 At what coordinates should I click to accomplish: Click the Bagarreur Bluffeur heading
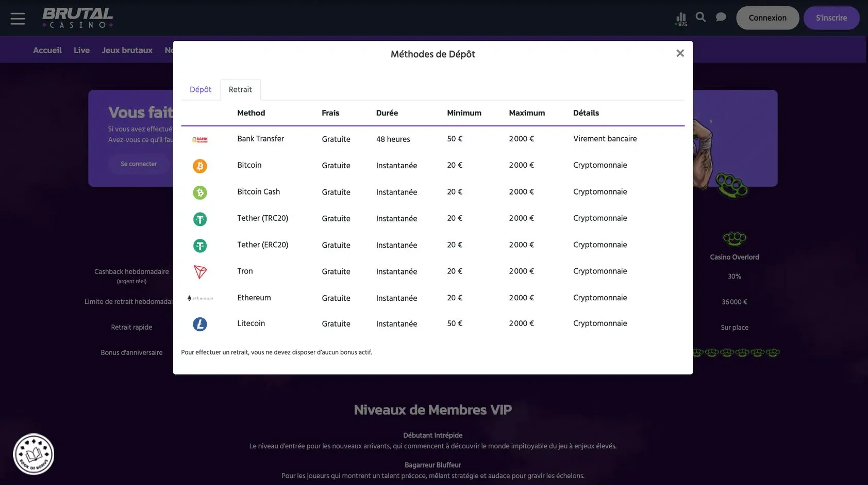(x=433, y=465)
